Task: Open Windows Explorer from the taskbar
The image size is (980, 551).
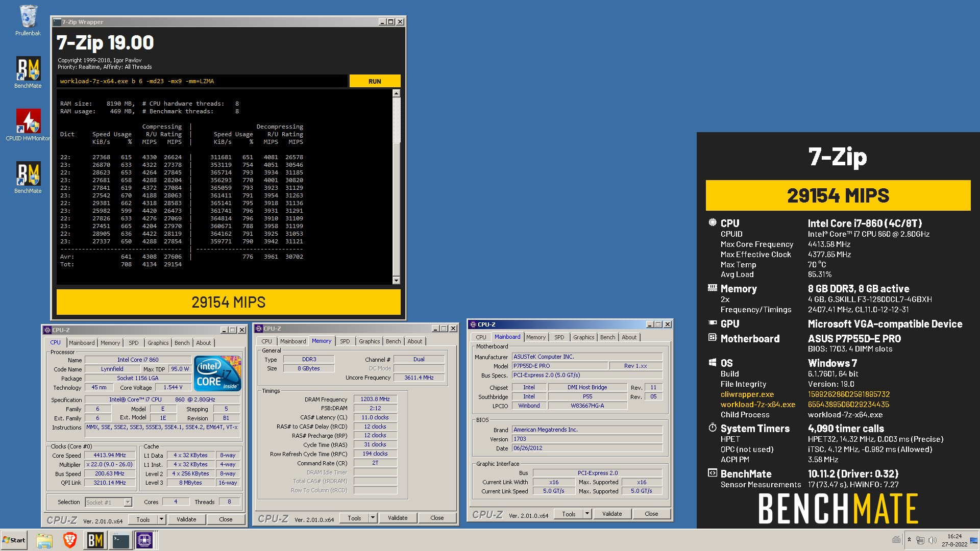Action: [x=44, y=540]
